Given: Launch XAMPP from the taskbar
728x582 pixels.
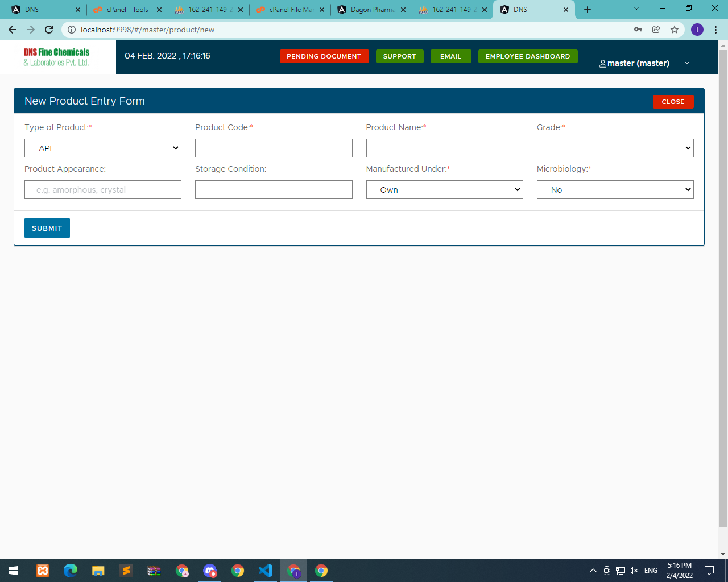Looking at the screenshot, I should [x=43, y=571].
